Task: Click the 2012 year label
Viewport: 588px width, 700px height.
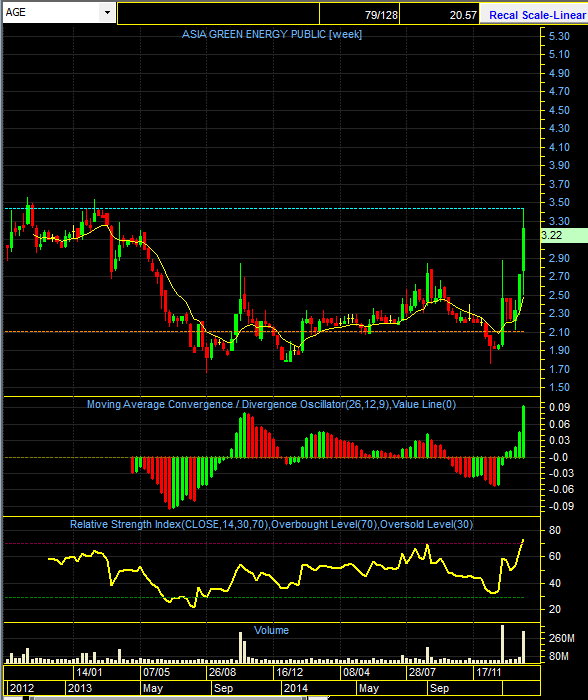Action: (x=21, y=688)
